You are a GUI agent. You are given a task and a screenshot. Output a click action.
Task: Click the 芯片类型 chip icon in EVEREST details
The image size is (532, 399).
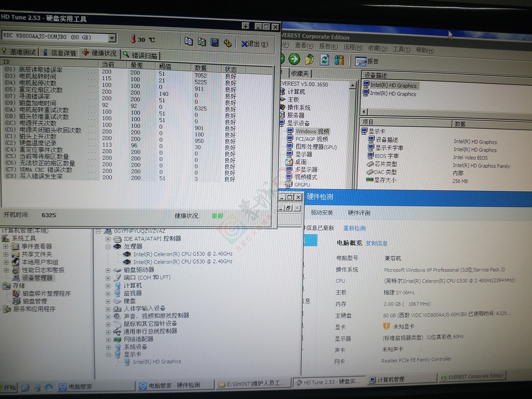[x=370, y=164]
